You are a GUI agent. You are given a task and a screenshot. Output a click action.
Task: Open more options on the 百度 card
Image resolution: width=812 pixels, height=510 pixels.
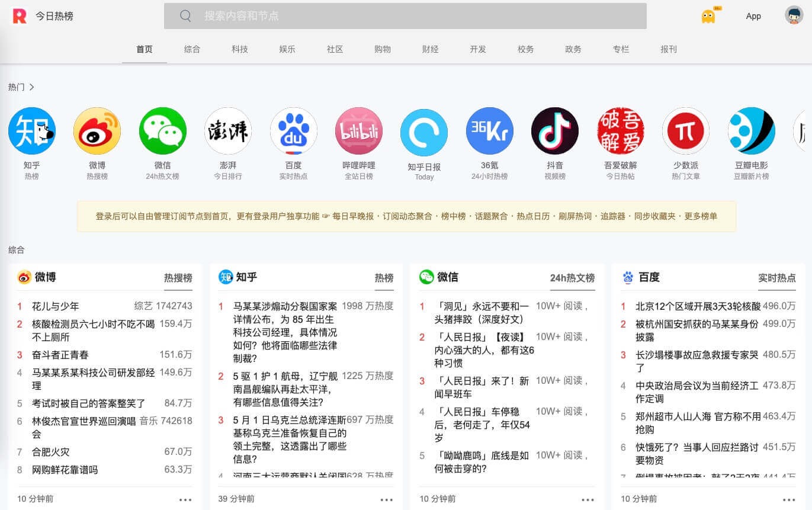click(789, 500)
